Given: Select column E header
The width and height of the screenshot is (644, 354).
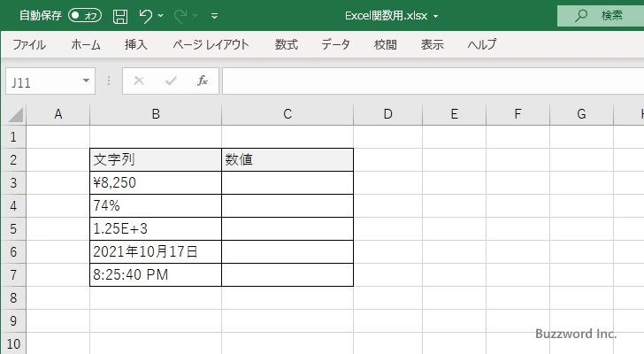Looking at the screenshot, I should click(455, 114).
